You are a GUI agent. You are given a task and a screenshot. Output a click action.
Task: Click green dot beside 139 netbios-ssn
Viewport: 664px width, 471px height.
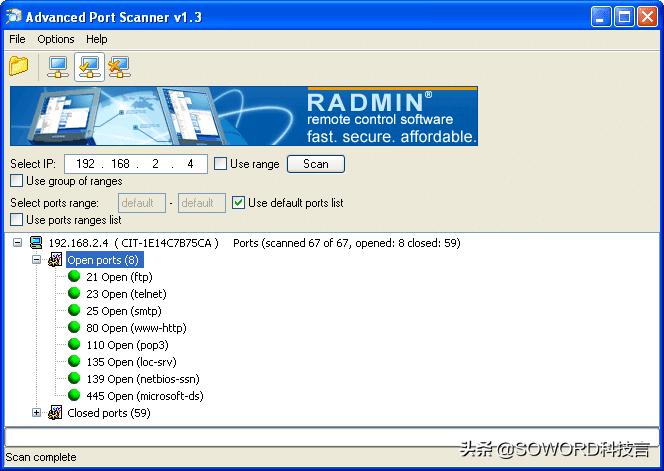pos(74,378)
